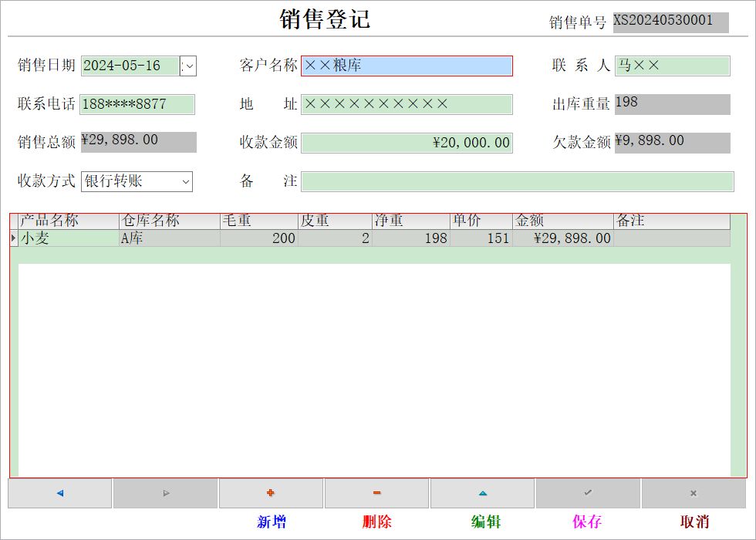Click the 编辑 button label
756x540 pixels.
click(486, 521)
